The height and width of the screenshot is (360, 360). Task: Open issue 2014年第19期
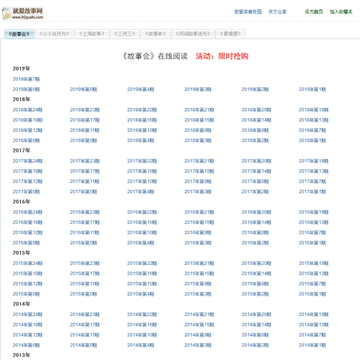pyautogui.click(x=314, y=314)
